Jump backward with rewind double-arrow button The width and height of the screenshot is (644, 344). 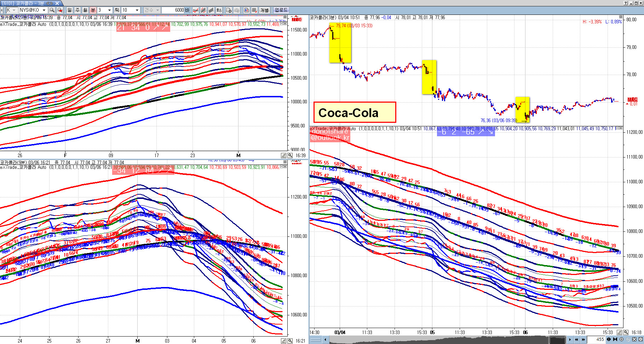[x=576, y=339]
